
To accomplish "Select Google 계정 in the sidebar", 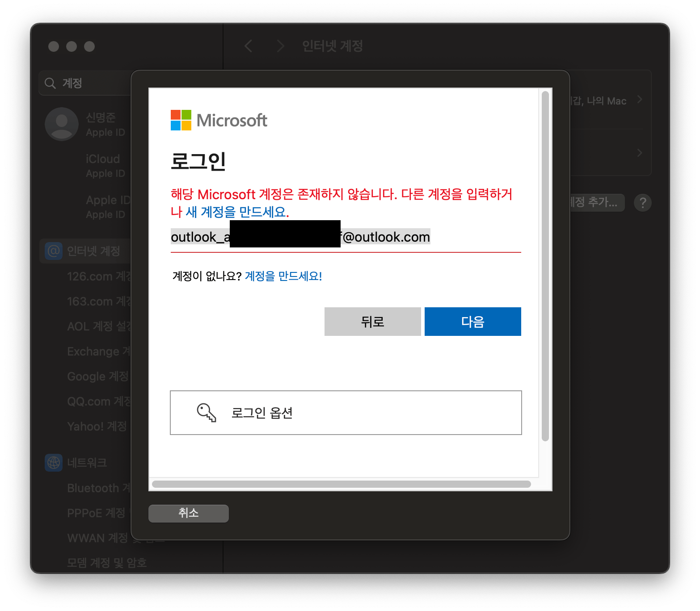I will click(x=98, y=377).
